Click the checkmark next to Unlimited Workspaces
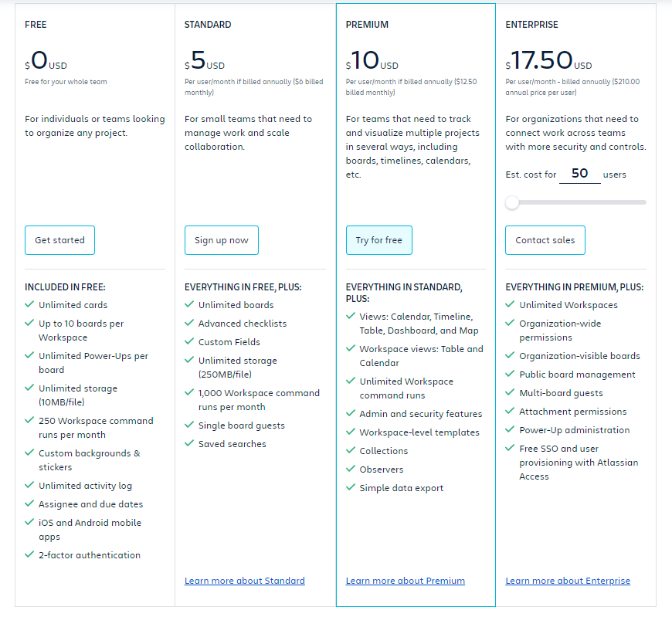 point(511,304)
